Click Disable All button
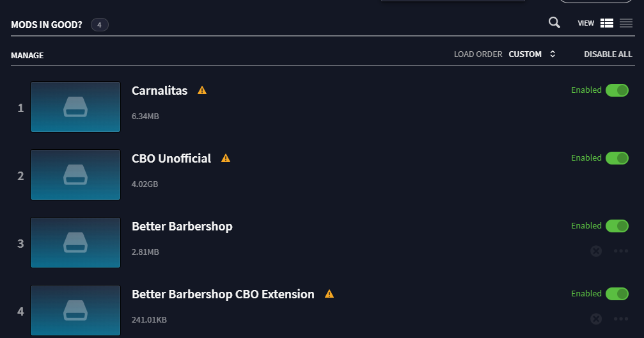 click(608, 54)
